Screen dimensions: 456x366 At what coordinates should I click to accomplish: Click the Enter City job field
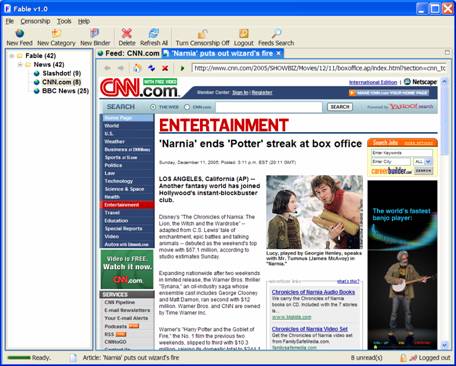pyautogui.click(x=391, y=162)
